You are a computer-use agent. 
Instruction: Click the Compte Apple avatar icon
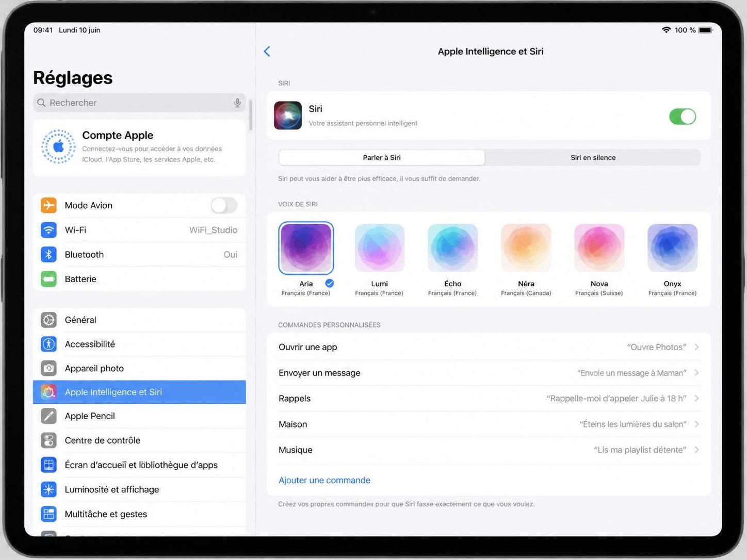(59, 146)
